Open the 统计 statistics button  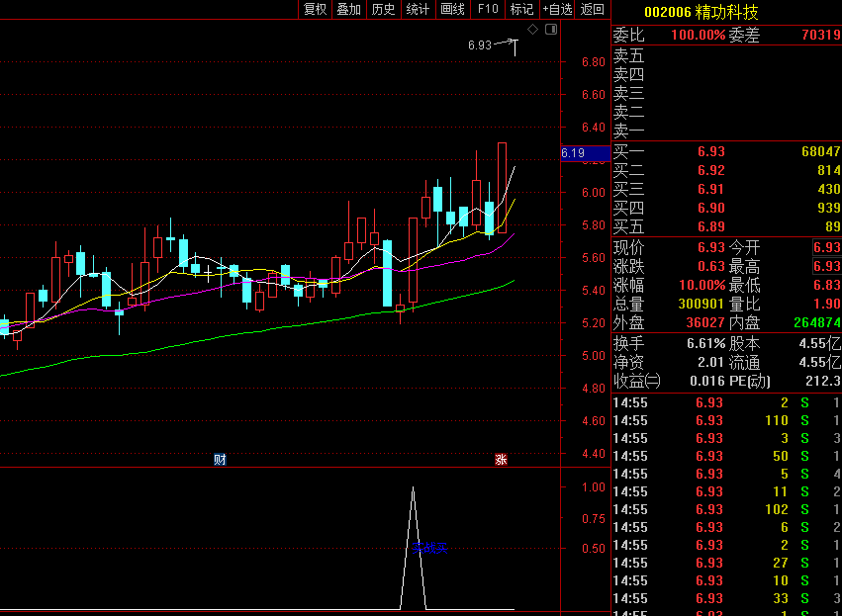click(418, 9)
